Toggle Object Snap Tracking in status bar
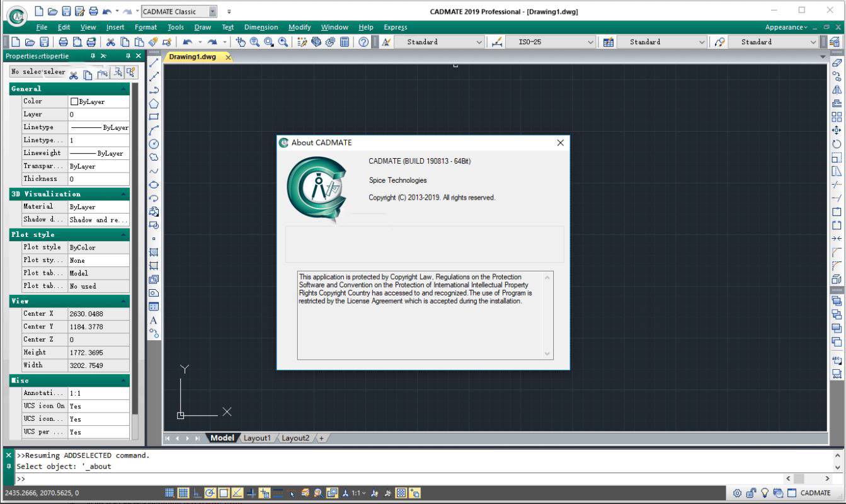 click(x=237, y=493)
